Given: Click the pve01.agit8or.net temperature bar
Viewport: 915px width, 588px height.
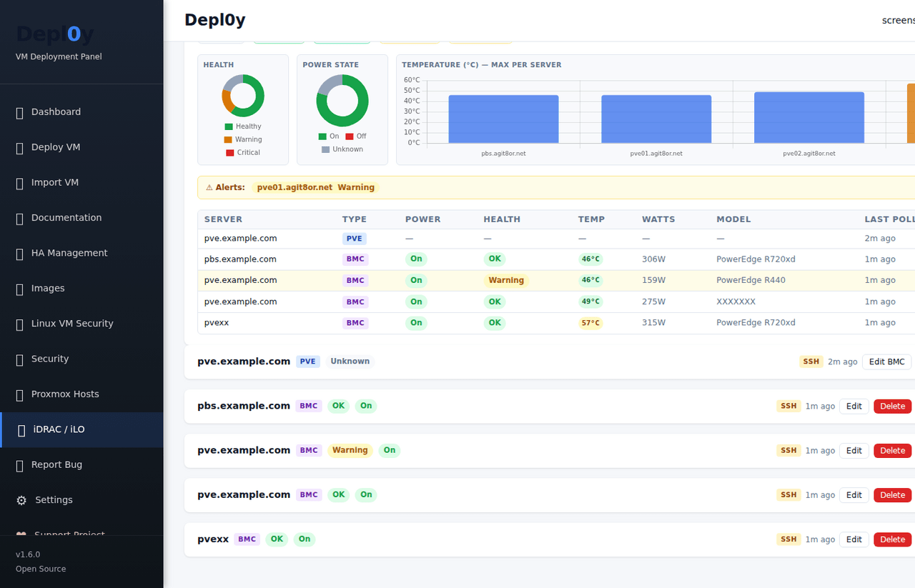Looking at the screenshot, I should click(656, 119).
